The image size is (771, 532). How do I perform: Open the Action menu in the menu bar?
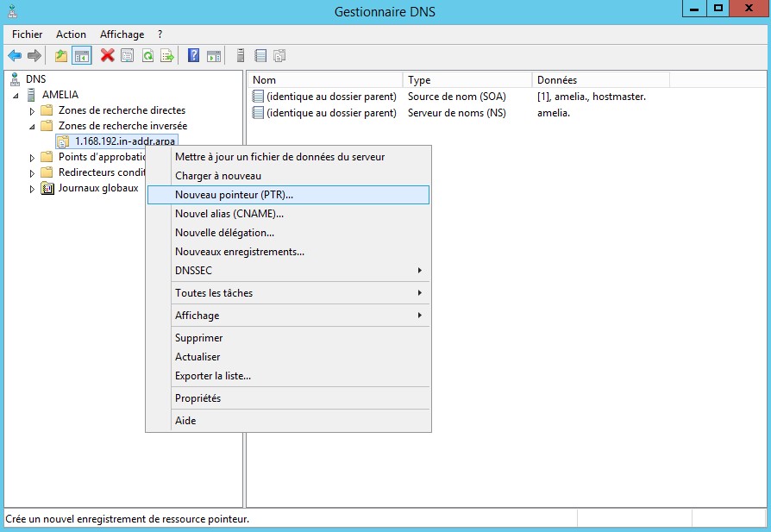click(x=71, y=34)
